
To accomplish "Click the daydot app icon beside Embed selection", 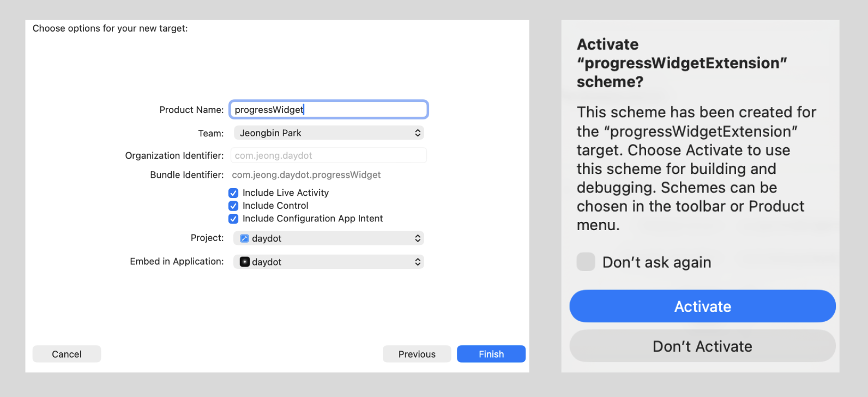I will click(245, 262).
